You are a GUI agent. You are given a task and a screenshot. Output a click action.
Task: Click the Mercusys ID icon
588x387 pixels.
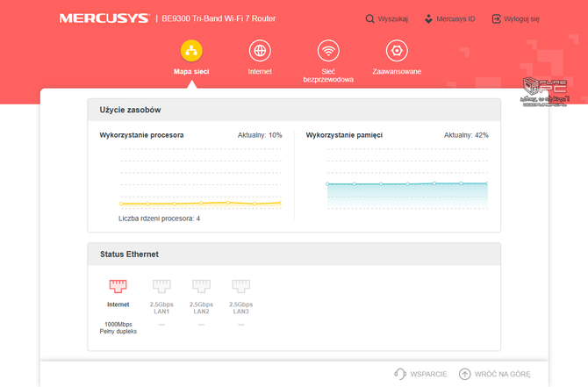tap(428, 18)
